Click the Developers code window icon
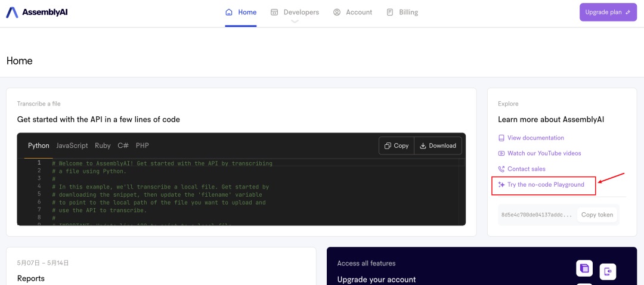 pos(274,13)
